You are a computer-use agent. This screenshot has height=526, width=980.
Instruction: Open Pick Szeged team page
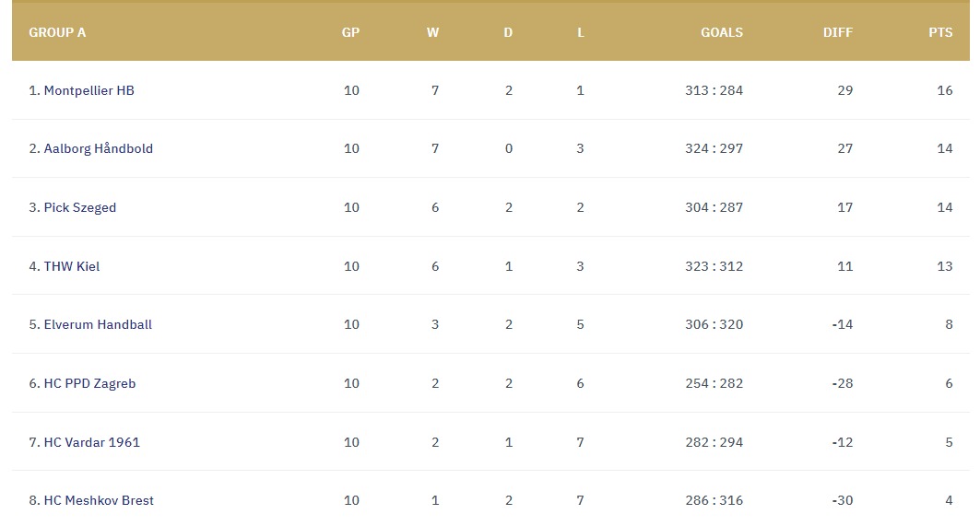(x=79, y=207)
